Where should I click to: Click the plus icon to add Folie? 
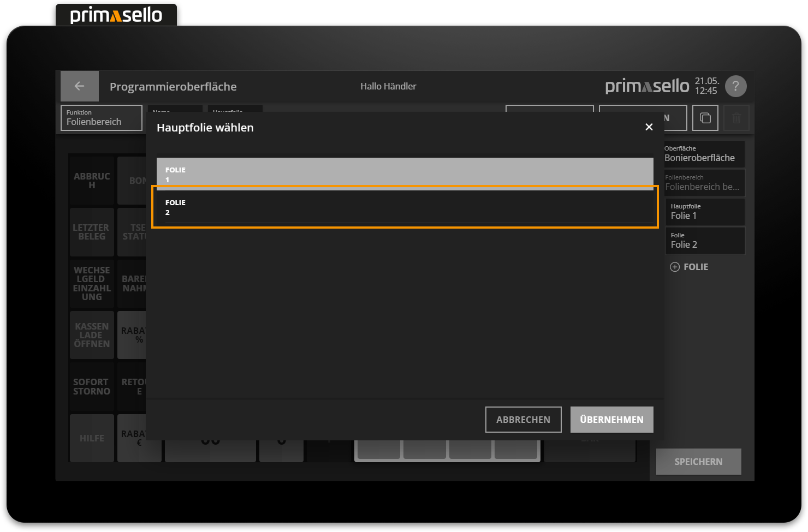(675, 267)
